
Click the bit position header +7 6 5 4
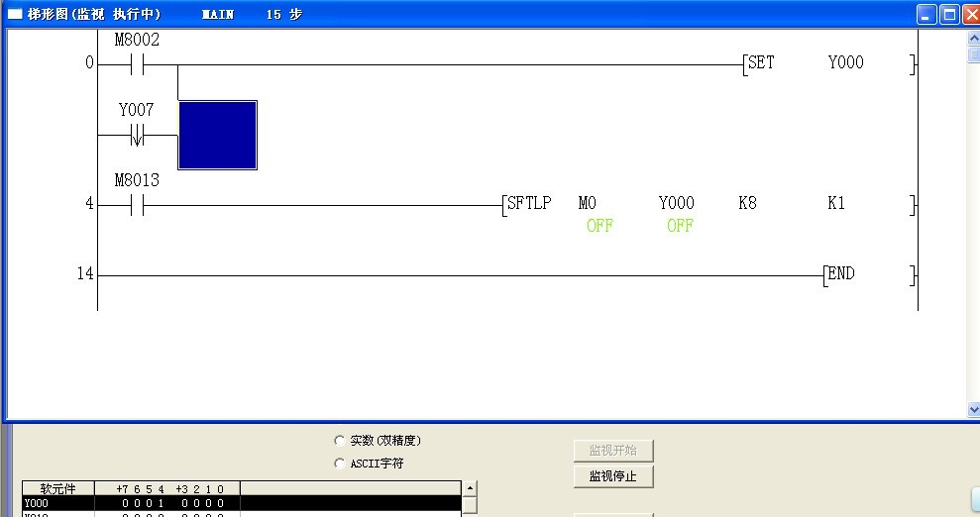click(x=139, y=488)
